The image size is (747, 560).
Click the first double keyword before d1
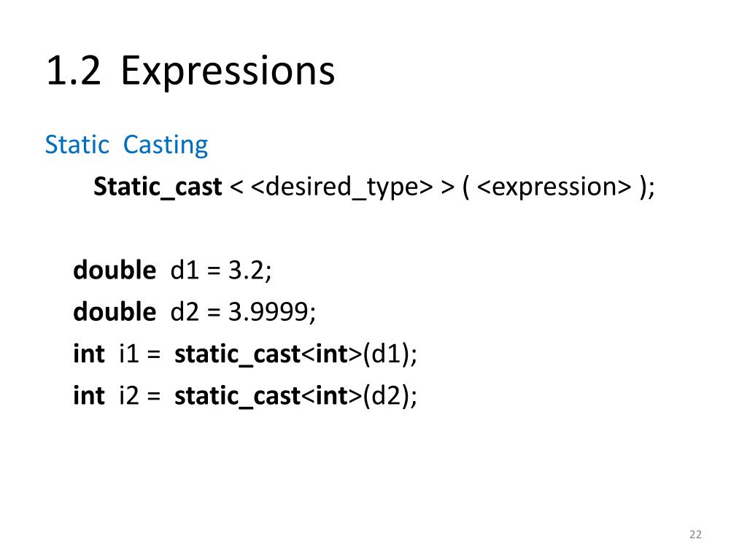pyautogui.click(x=115, y=270)
